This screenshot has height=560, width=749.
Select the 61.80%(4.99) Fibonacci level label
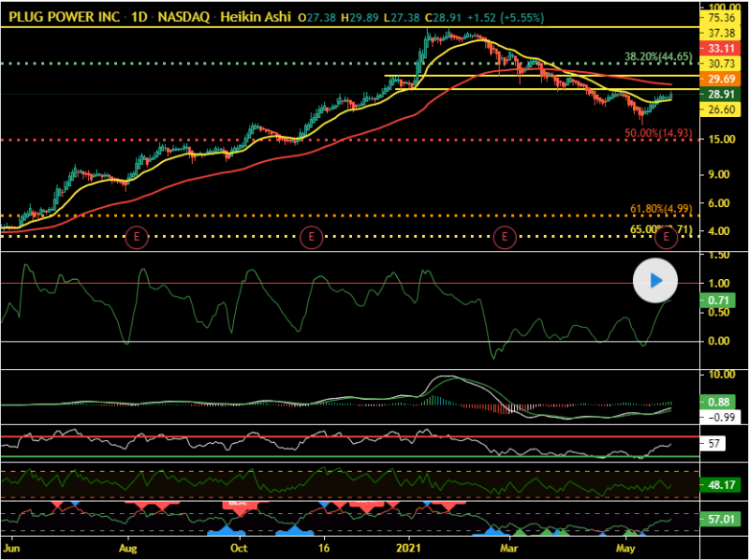coord(661,209)
